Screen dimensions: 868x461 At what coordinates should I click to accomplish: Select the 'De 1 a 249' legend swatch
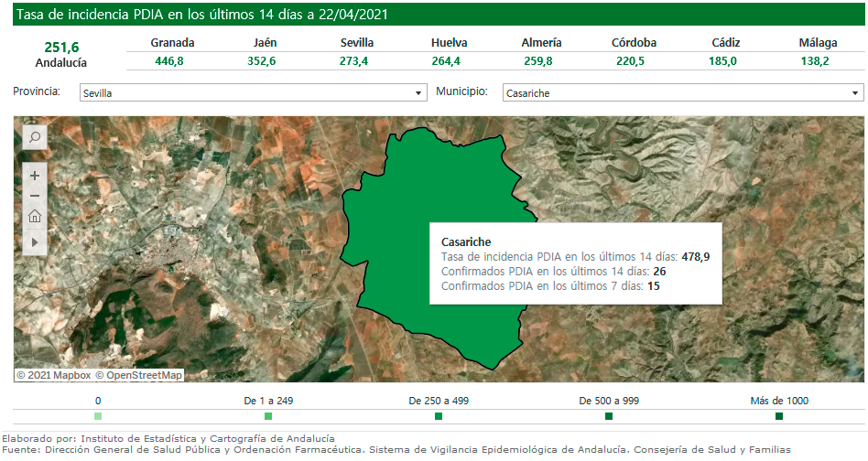(268, 417)
